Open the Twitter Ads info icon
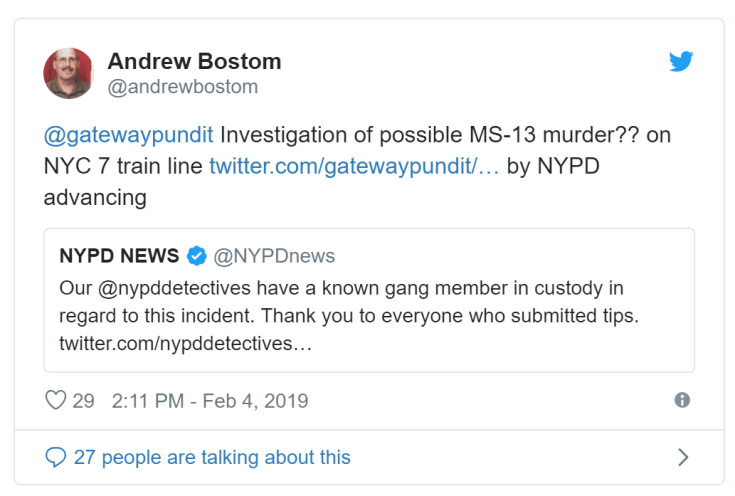This screenshot has width=735, height=496. (682, 400)
